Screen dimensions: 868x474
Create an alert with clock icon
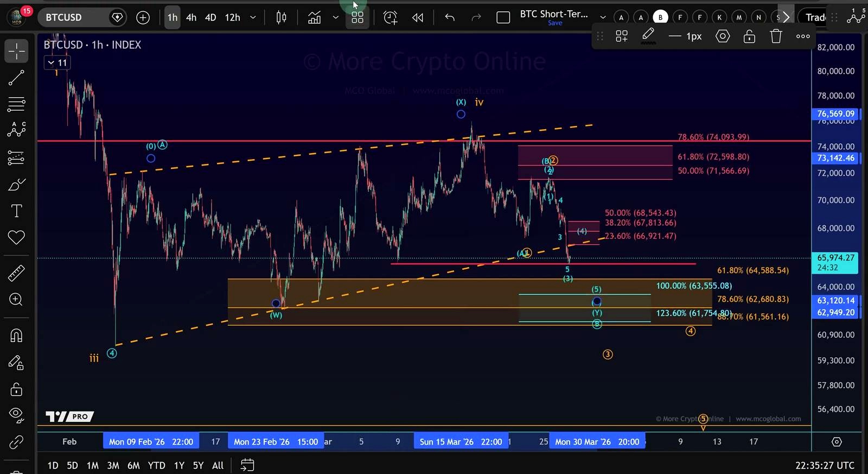(390, 17)
